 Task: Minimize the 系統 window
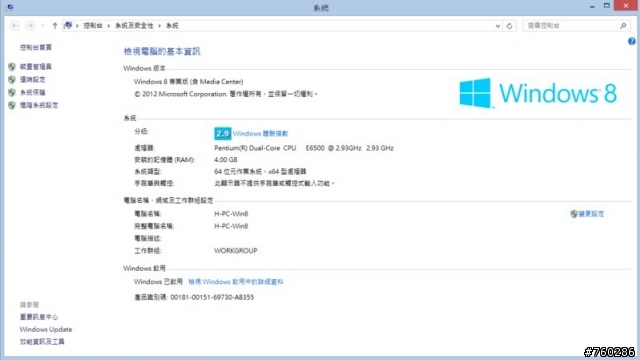pos(592,6)
